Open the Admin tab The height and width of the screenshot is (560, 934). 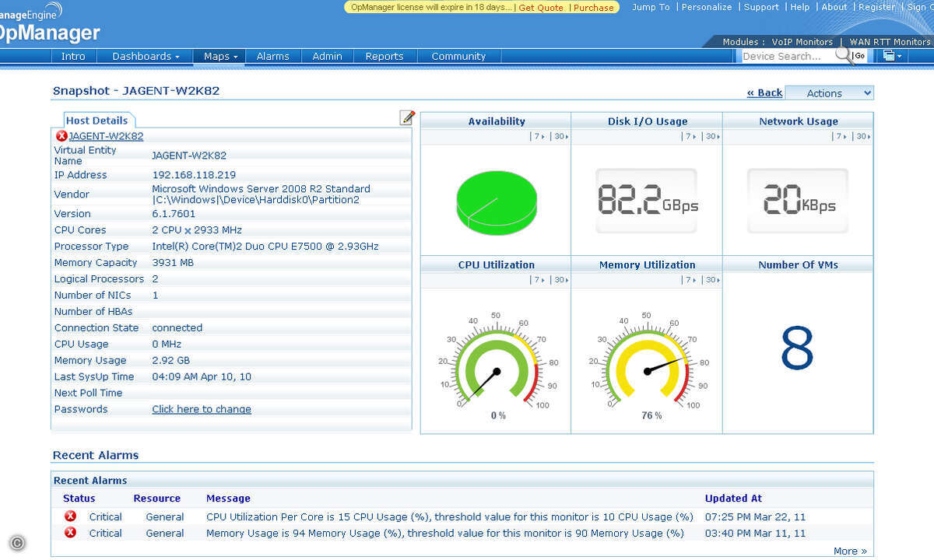(x=327, y=56)
